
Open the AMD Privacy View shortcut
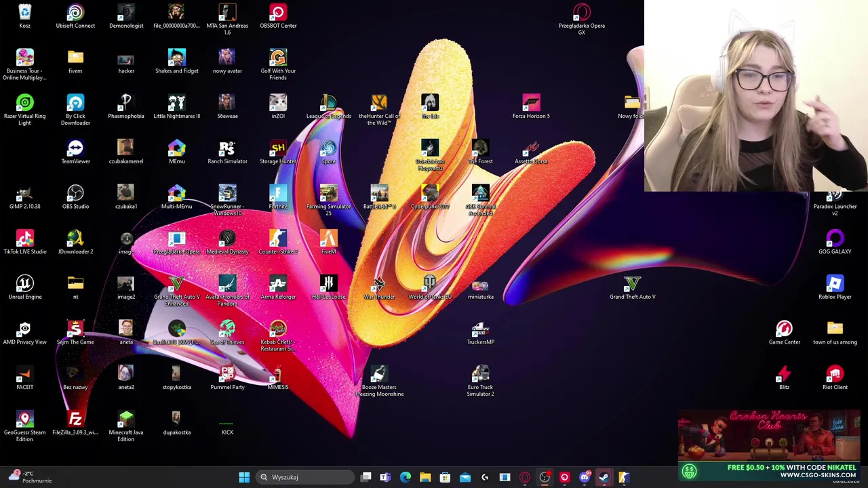pos(24,333)
